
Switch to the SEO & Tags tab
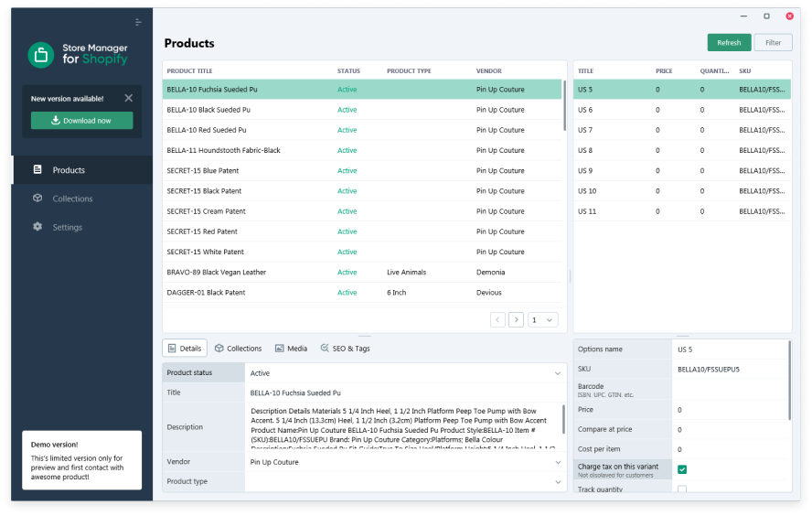pyautogui.click(x=345, y=349)
